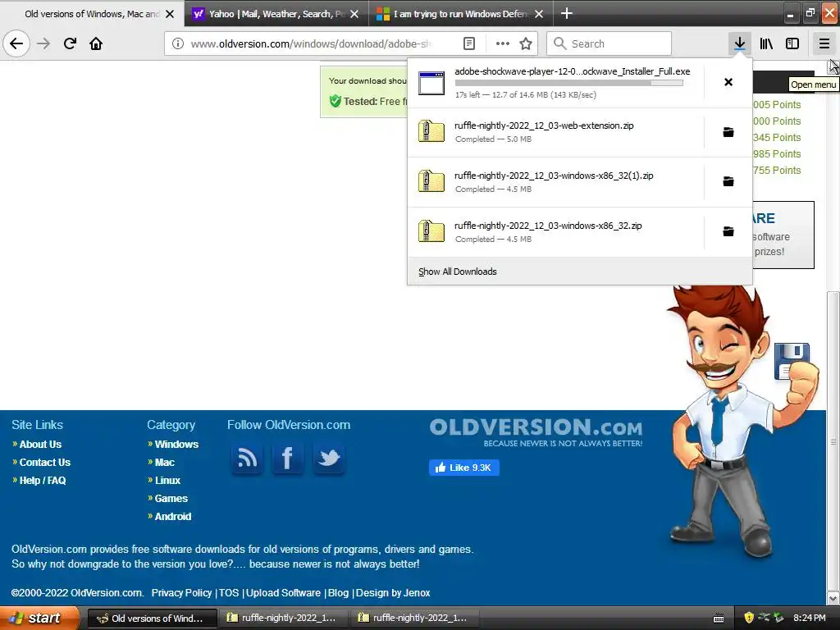Close the Windows Defender tab
This screenshot has width=840, height=630.
(539, 14)
